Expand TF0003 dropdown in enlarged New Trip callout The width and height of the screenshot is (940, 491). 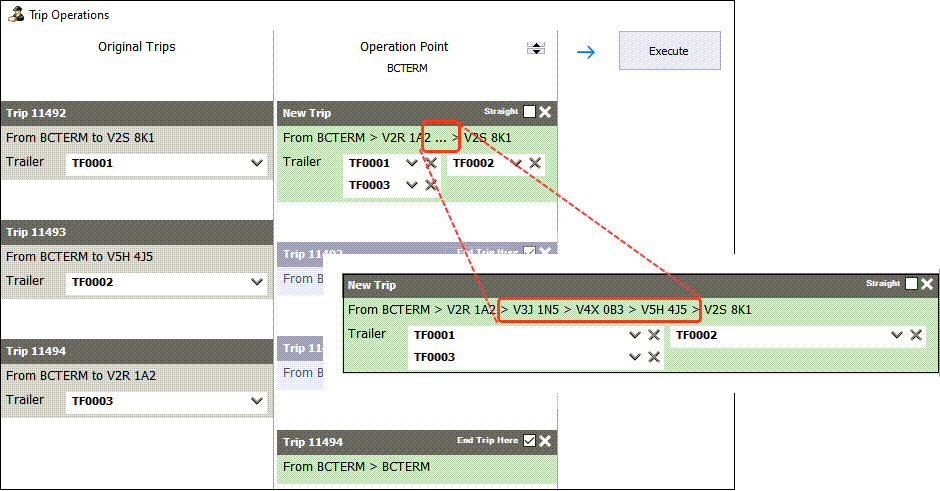pos(634,357)
